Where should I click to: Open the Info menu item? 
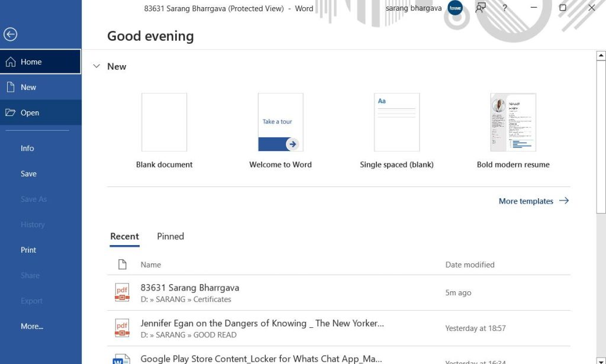pyautogui.click(x=27, y=148)
